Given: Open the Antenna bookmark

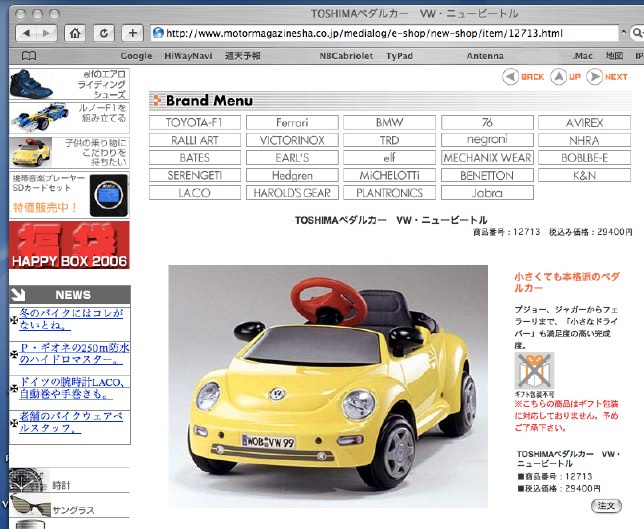Looking at the screenshot, I should pyautogui.click(x=485, y=56).
